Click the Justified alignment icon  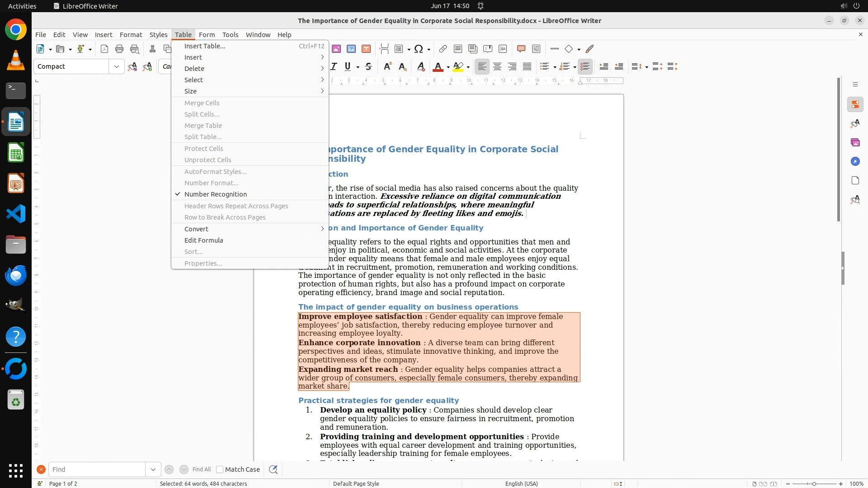point(527,66)
